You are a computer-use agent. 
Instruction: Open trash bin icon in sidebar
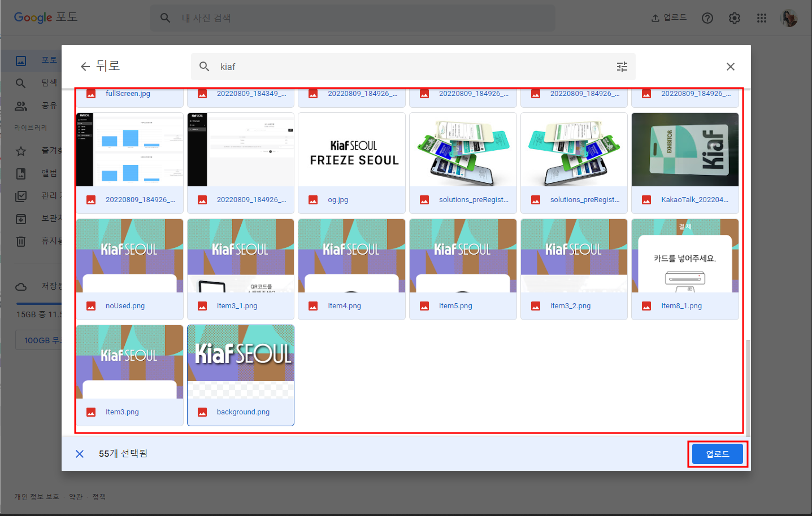coord(21,241)
